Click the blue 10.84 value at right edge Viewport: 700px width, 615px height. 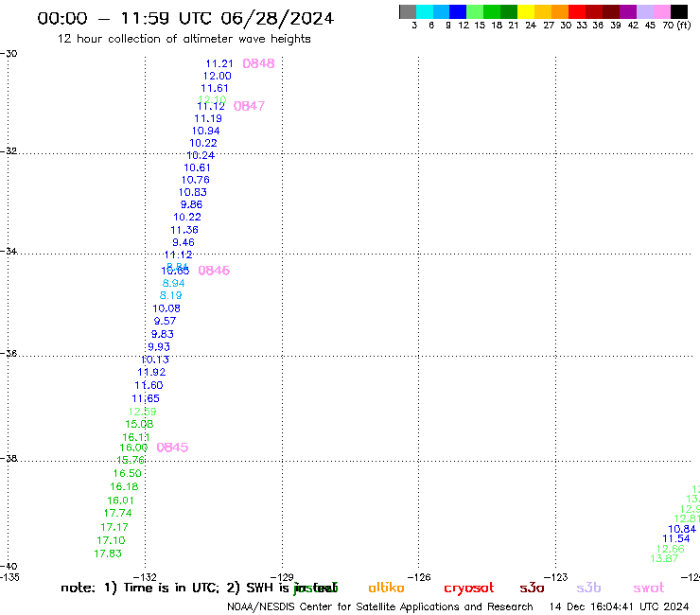pos(682,529)
